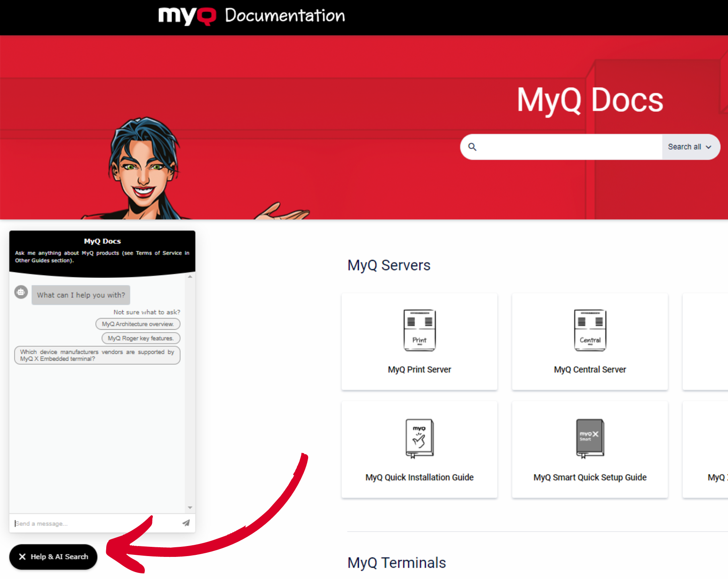This screenshot has width=728, height=579.
Task: Open MyQ Quick Installation Guide icon
Action: (x=420, y=438)
